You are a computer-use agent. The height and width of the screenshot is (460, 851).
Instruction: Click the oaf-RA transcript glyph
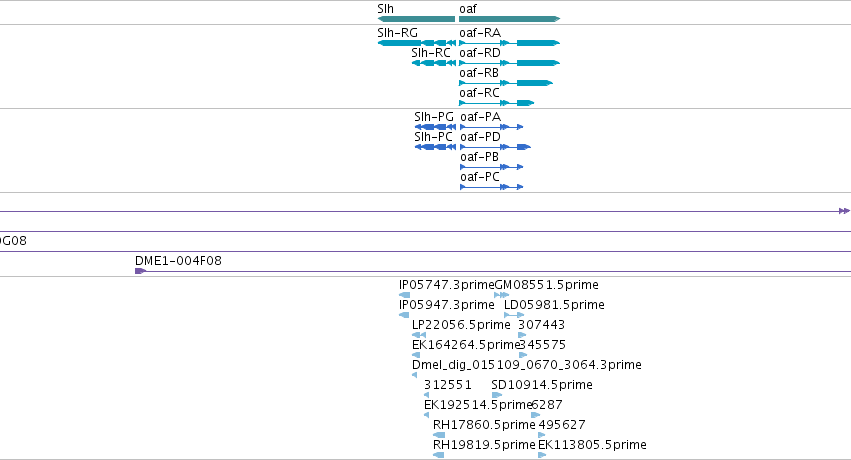click(x=510, y=43)
